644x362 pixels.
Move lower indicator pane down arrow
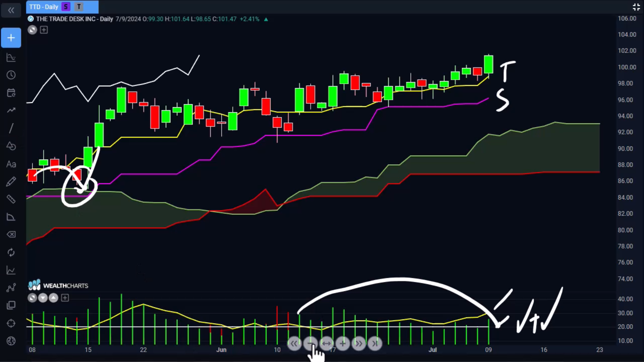43,298
